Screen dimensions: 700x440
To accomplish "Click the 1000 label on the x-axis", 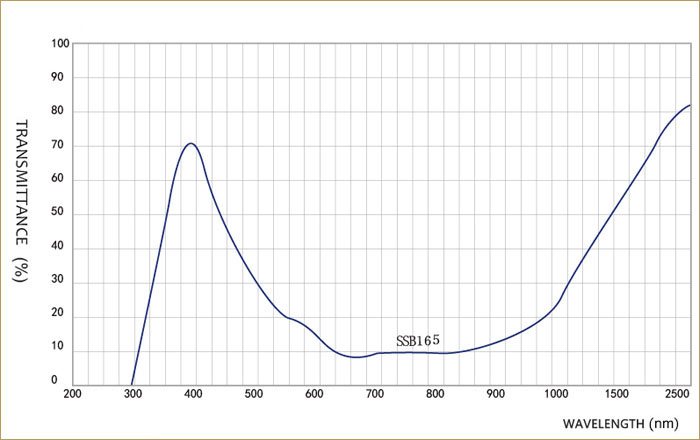I will click(556, 393).
